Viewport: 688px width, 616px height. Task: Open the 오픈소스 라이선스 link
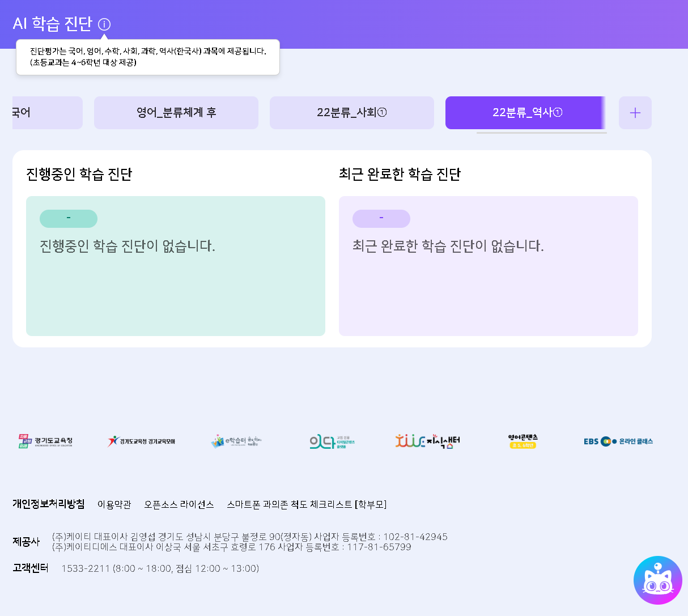[179, 504]
